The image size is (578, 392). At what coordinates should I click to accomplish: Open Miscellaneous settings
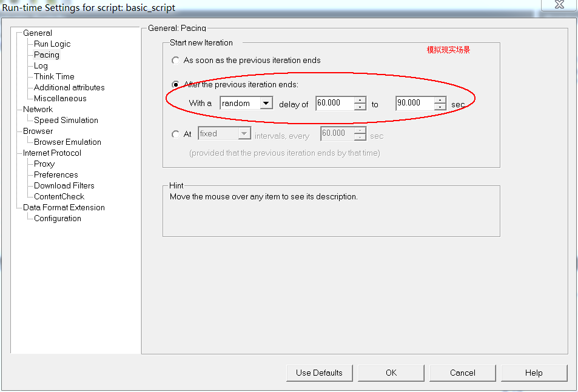click(60, 98)
